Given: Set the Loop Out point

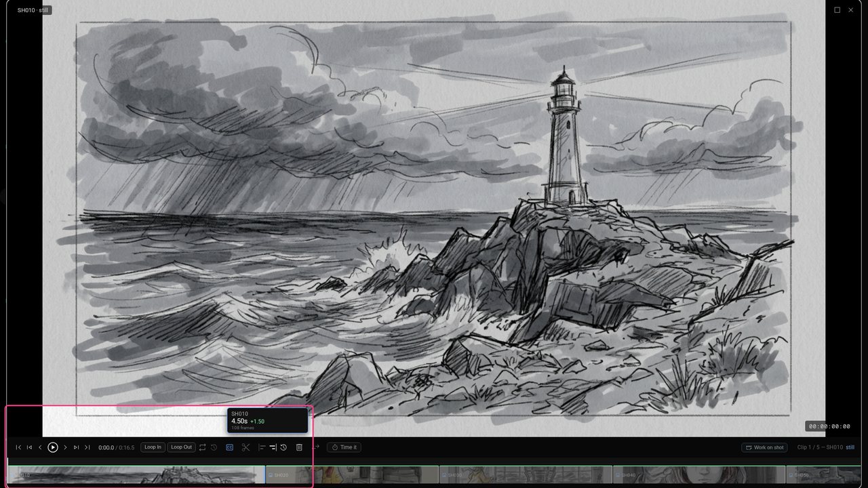Looking at the screenshot, I should point(181,447).
